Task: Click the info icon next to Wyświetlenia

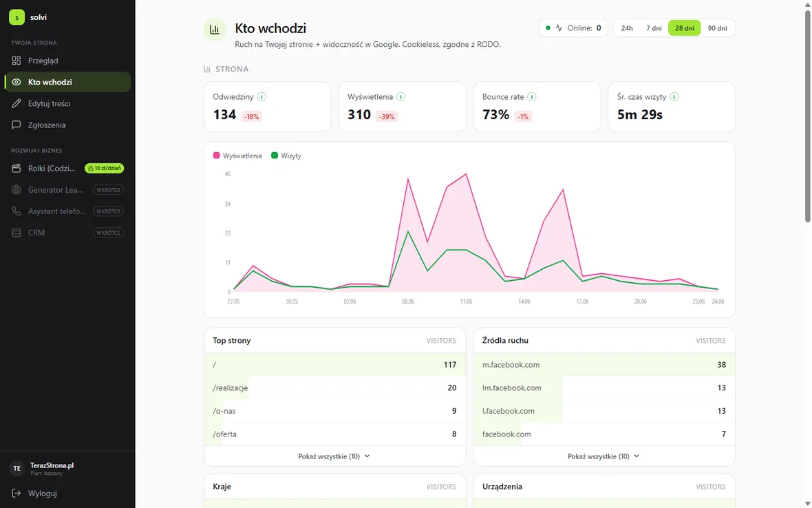Action: click(x=400, y=97)
